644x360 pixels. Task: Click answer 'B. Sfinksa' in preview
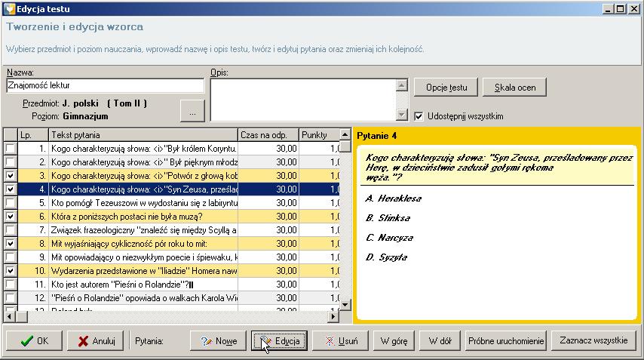pos(388,218)
